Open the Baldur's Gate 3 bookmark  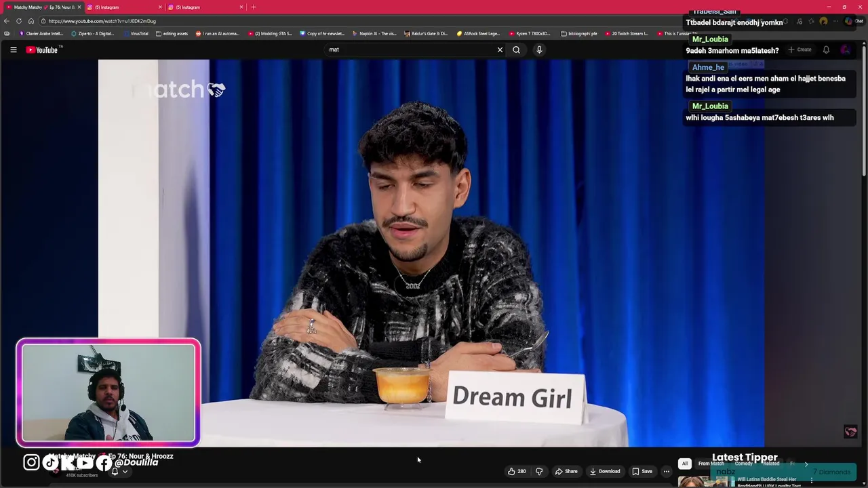(x=427, y=33)
